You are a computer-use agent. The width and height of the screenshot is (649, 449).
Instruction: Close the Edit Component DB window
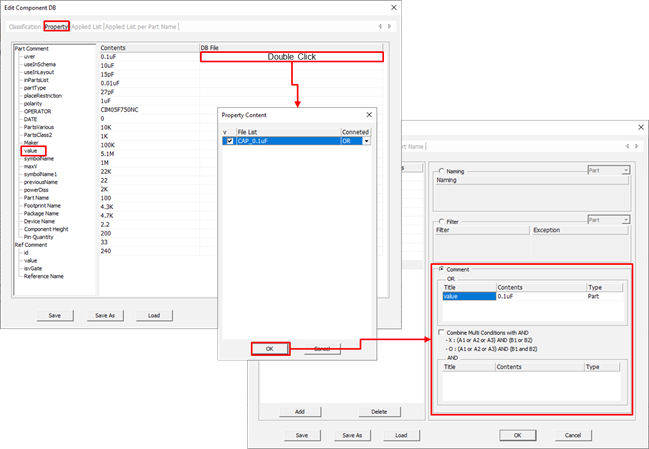click(x=391, y=8)
